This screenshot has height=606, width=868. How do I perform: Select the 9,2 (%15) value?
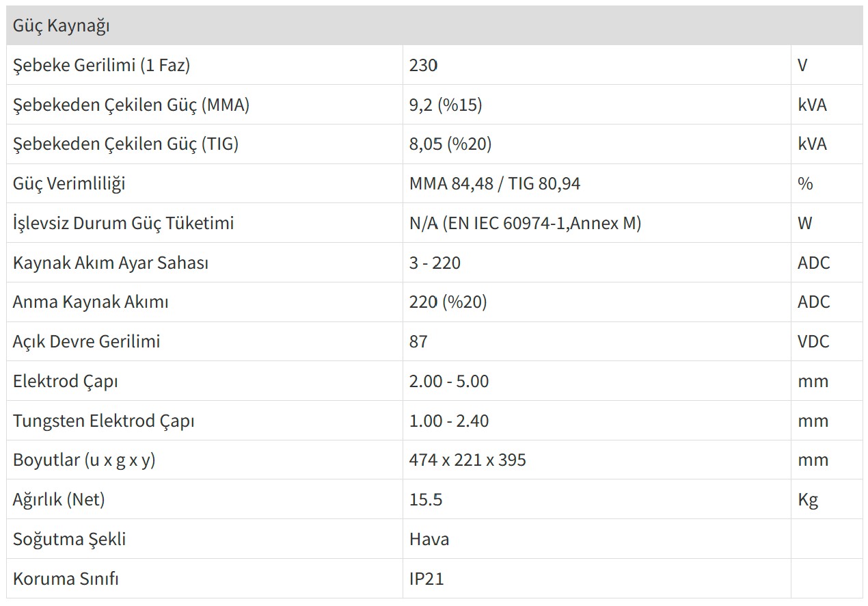(x=446, y=105)
